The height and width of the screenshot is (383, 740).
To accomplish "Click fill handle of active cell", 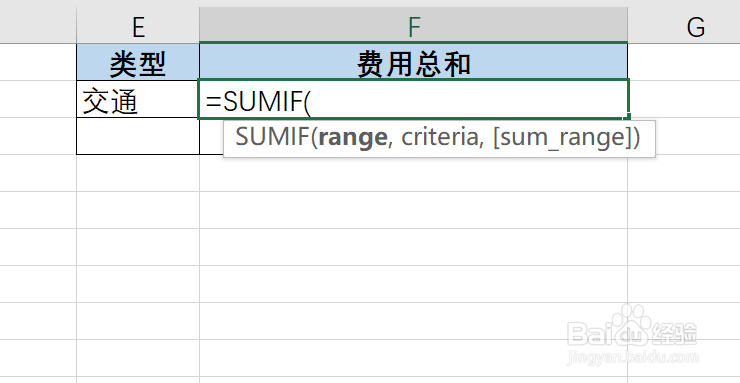I will 628,117.
